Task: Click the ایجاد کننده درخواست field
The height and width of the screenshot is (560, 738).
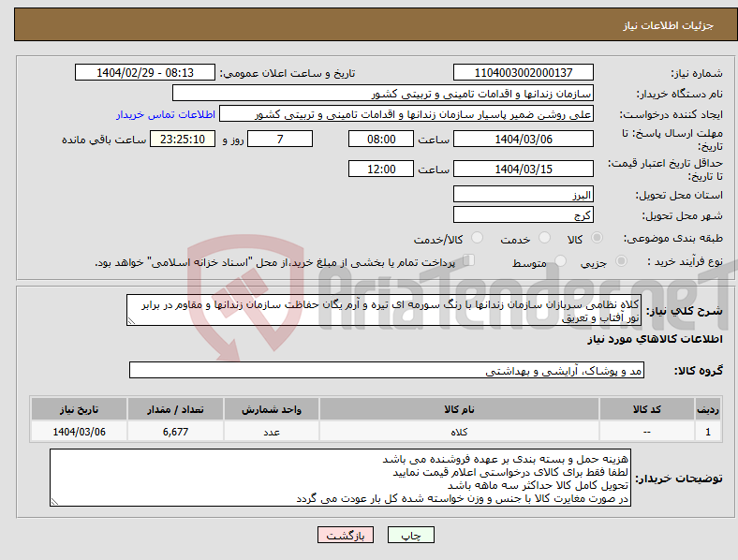Action: pos(406,114)
